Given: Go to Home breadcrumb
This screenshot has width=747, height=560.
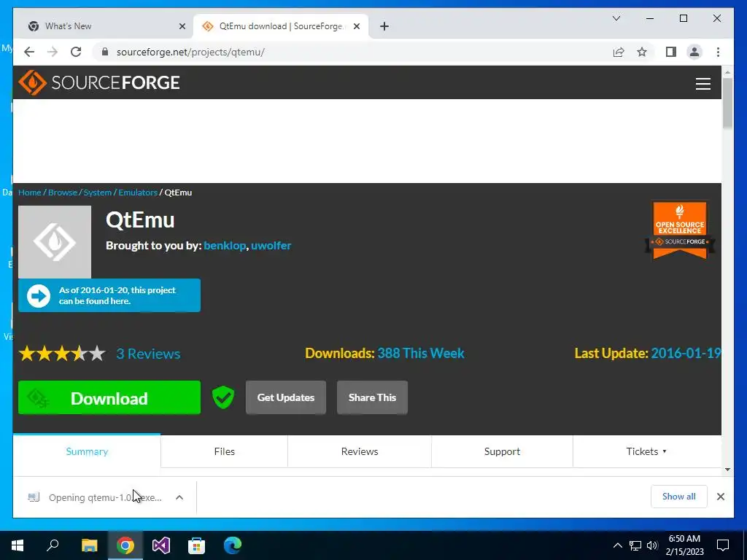Looking at the screenshot, I should [x=29, y=192].
